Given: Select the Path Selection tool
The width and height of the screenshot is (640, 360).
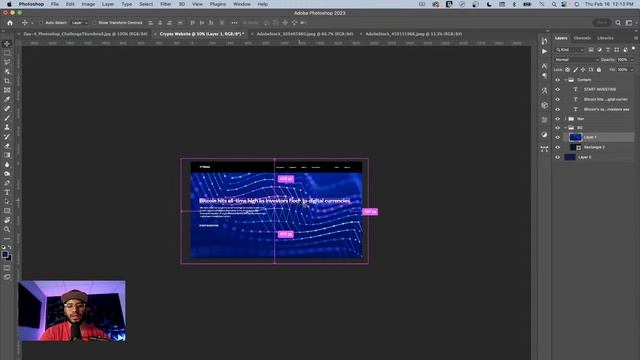Looking at the screenshot, I should pos(7,202).
